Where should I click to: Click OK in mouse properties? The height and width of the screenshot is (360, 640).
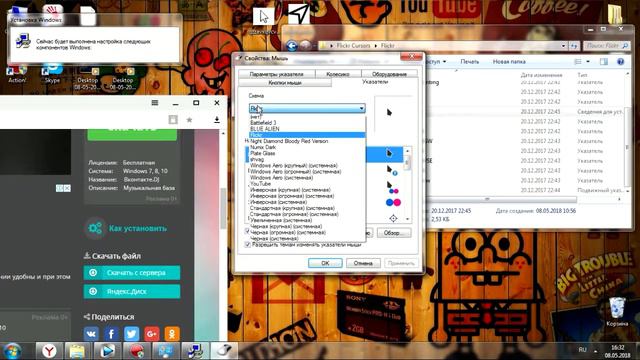(325, 263)
